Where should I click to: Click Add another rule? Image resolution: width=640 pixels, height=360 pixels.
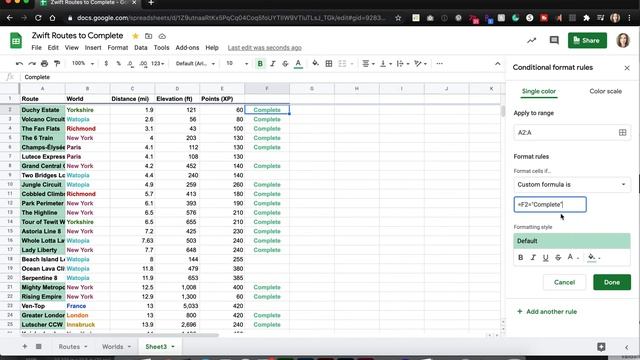pos(547,311)
